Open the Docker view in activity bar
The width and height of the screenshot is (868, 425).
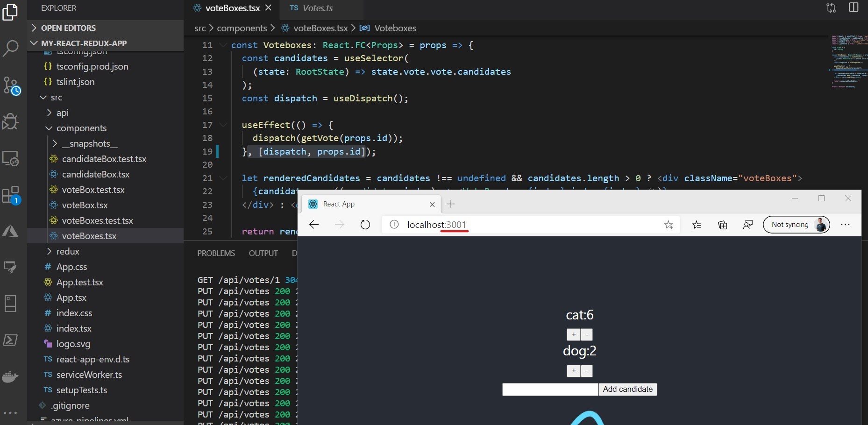click(x=11, y=376)
